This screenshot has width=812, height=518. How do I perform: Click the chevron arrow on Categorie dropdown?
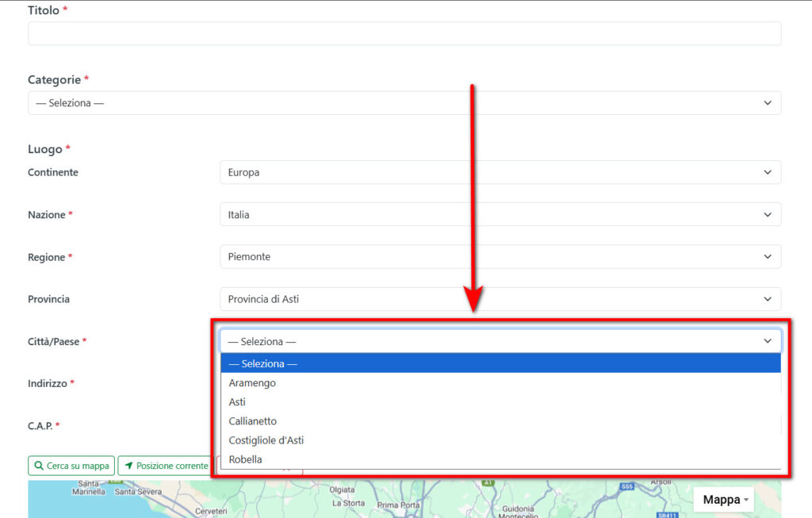[767, 103]
